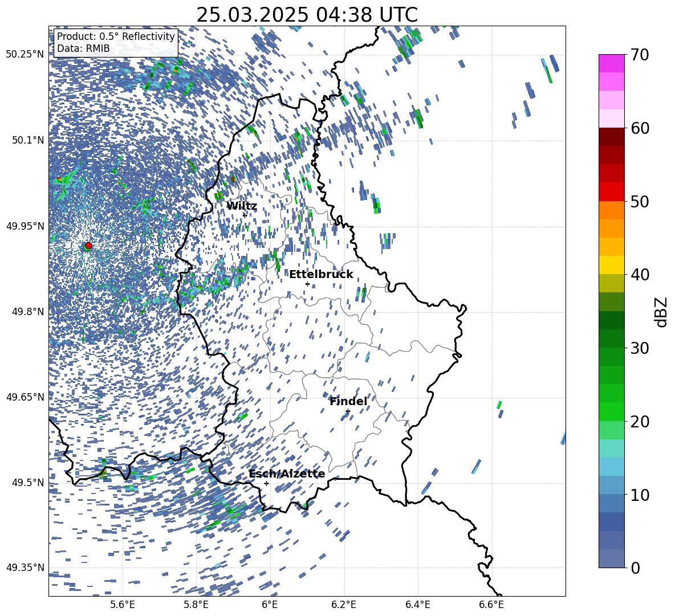
Task: Click the 70 value on the colorbar
Action: point(640,55)
